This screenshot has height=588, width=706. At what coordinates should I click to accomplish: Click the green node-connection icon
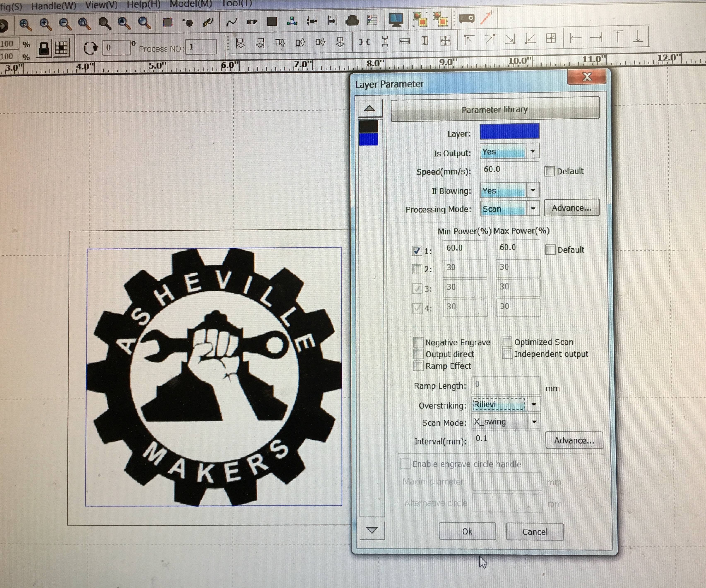tap(292, 21)
